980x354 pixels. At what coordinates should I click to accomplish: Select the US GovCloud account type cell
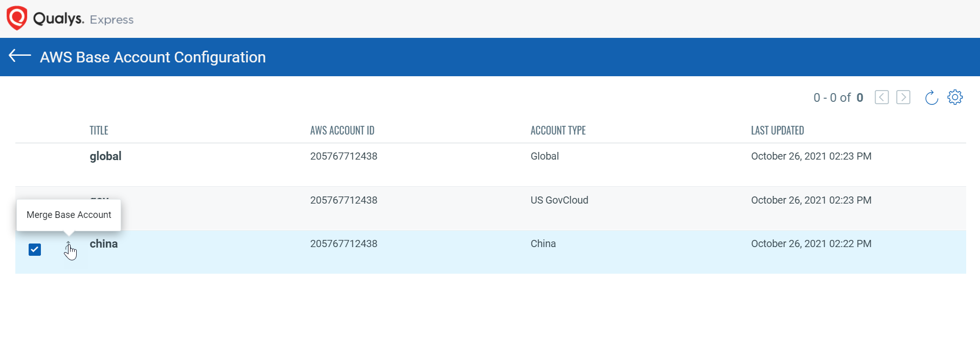click(559, 200)
